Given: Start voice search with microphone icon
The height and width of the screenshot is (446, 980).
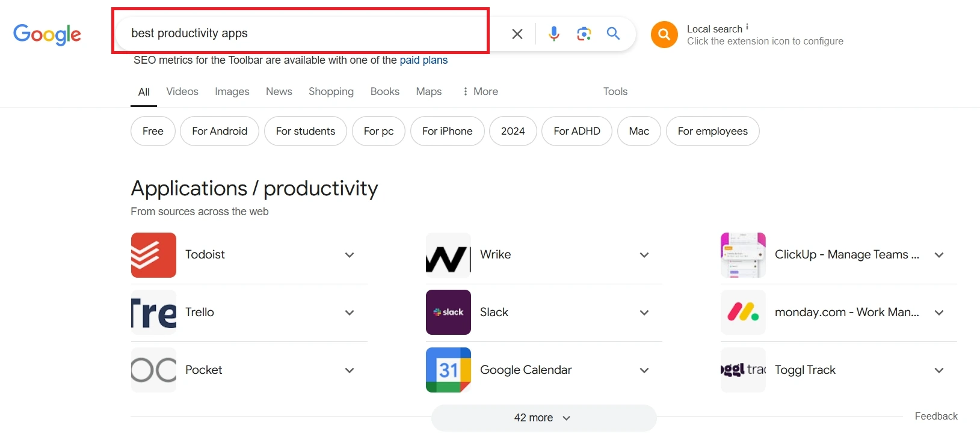Looking at the screenshot, I should click(554, 34).
